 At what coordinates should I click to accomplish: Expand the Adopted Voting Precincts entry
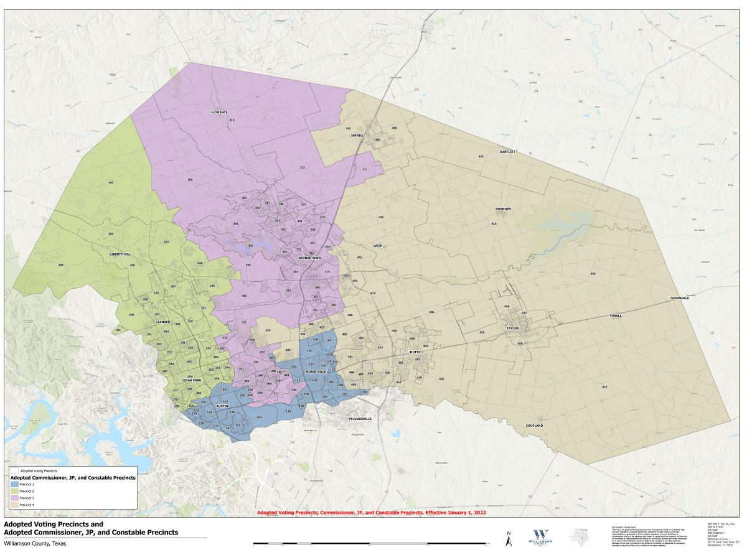click(37, 470)
